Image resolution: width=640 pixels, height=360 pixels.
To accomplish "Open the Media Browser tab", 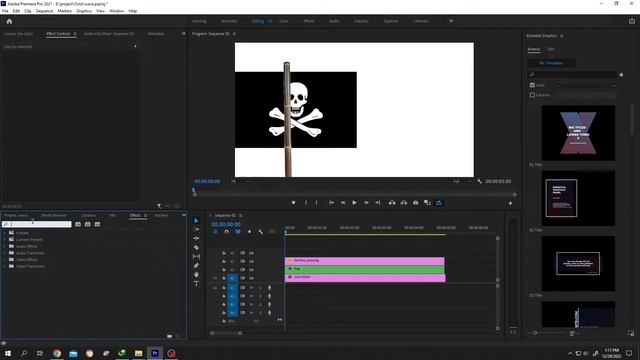I will [x=54, y=216].
